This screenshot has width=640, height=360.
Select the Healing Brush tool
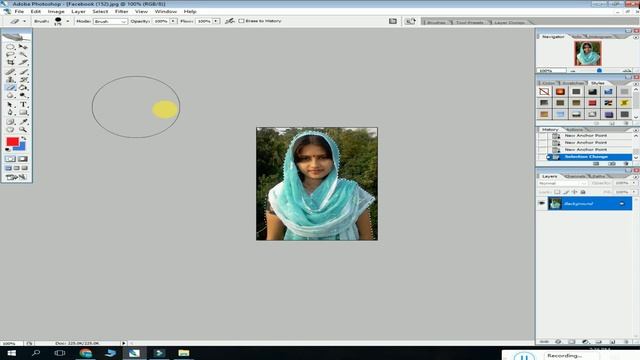click(x=10, y=71)
